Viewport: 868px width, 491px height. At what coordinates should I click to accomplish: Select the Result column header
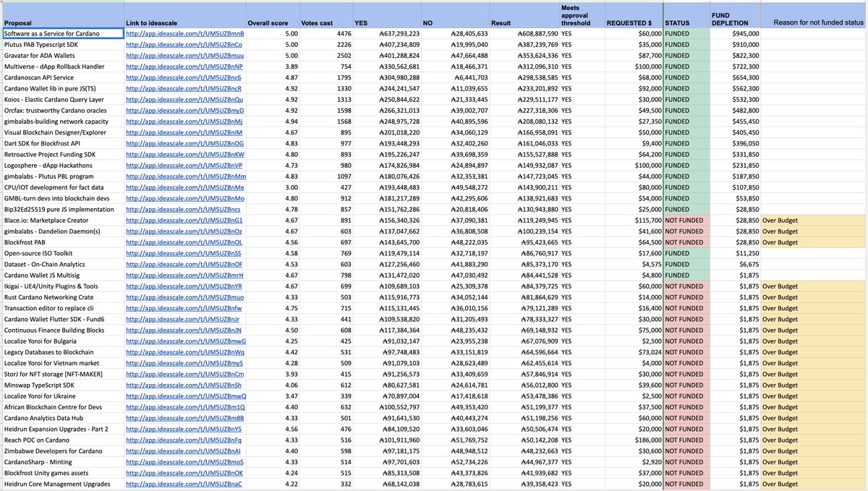tap(524, 15)
